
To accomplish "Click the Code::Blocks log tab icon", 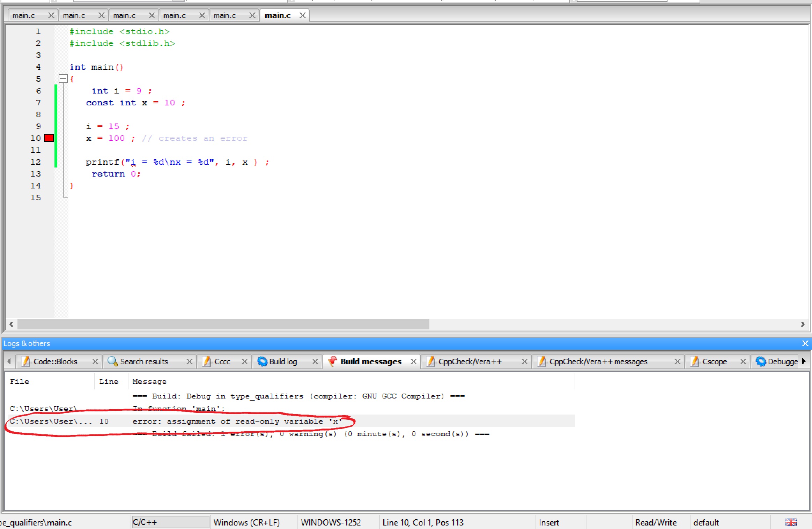I will 25,362.
